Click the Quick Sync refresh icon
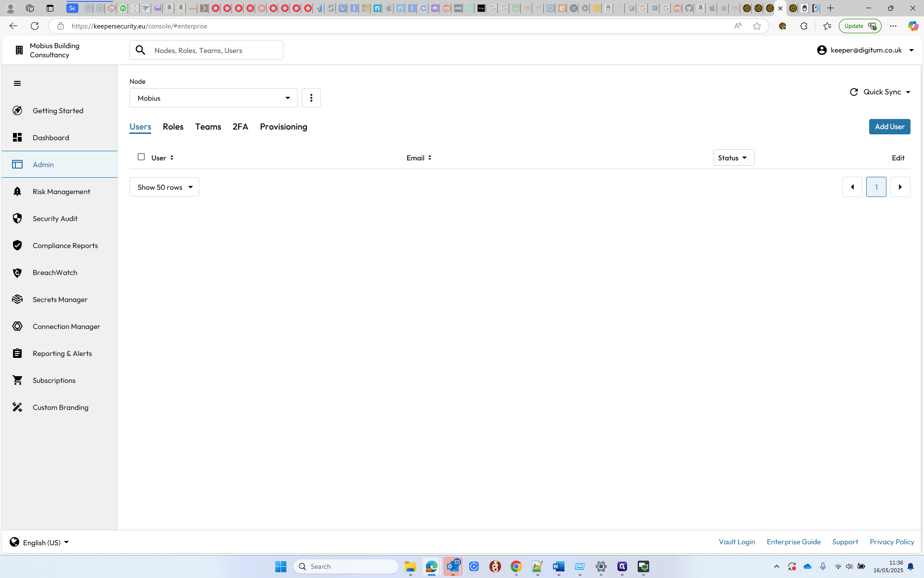Viewport: 924px width, 578px height. click(x=854, y=92)
